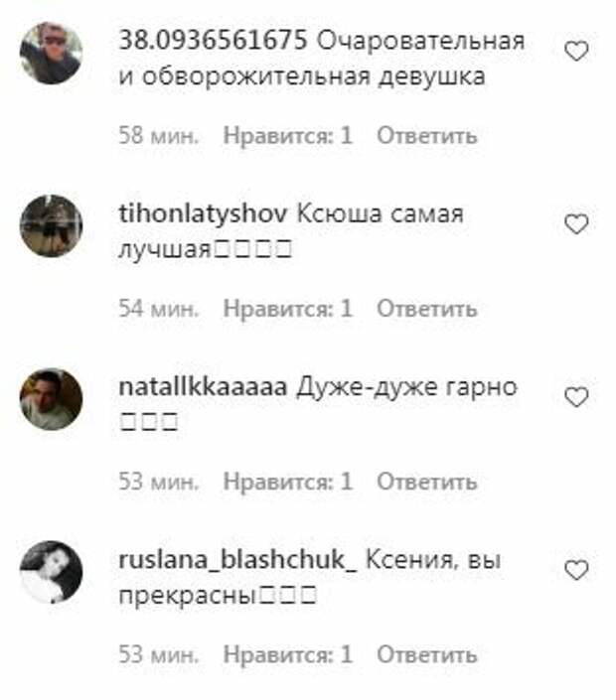This screenshot has width=616, height=700.
Task: Open Нравится: 1 under natallkkaaaaa's comment
Action: coord(288,482)
